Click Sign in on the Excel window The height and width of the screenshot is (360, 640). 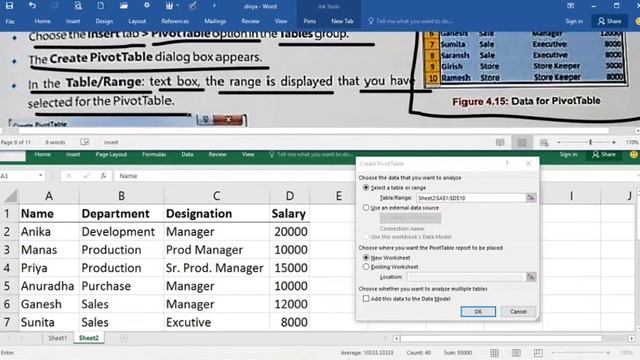coord(568,154)
